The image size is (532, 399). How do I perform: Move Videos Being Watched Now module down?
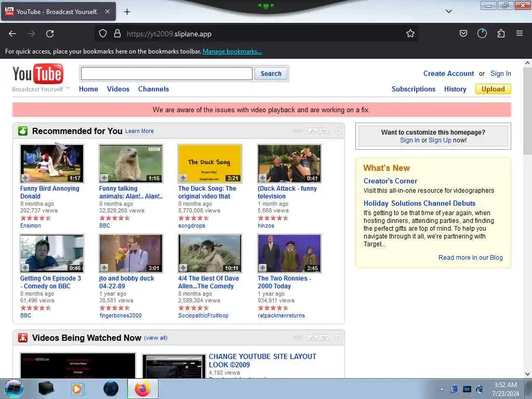click(325, 338)
